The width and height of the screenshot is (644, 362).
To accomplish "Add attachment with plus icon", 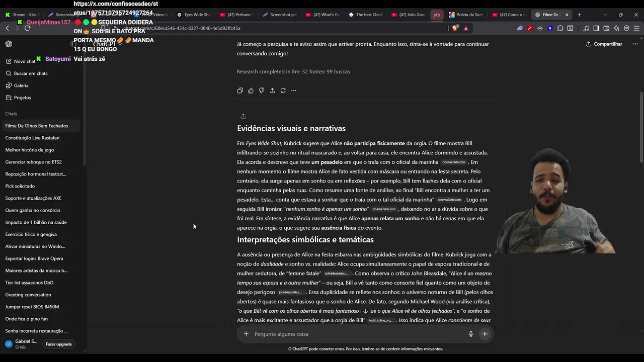I will pos(246,334).
